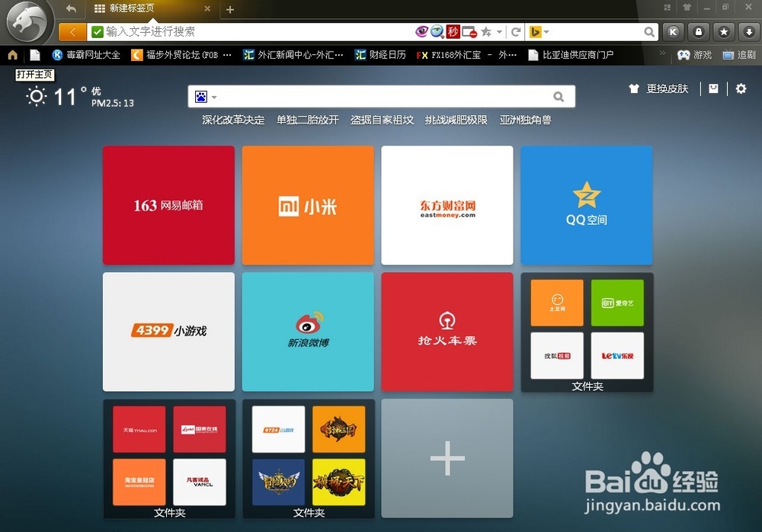Click the 凡客诚品 VANCL thumbnail in the folder
Viewport: 762px width, 532px height.
(x=199, y=482)
